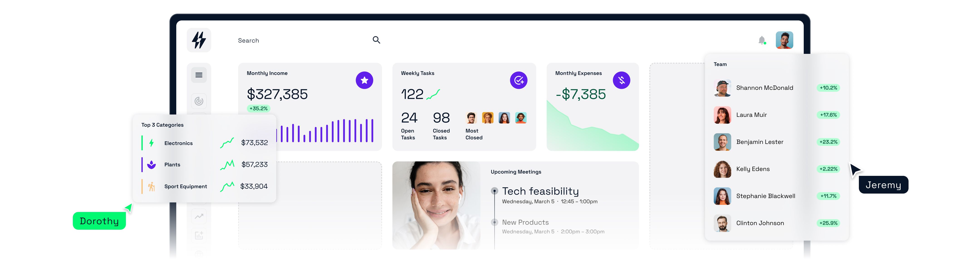Click the +23.2% badge
Viewport: 980px width, 259px height.
[x=828, y=142]
